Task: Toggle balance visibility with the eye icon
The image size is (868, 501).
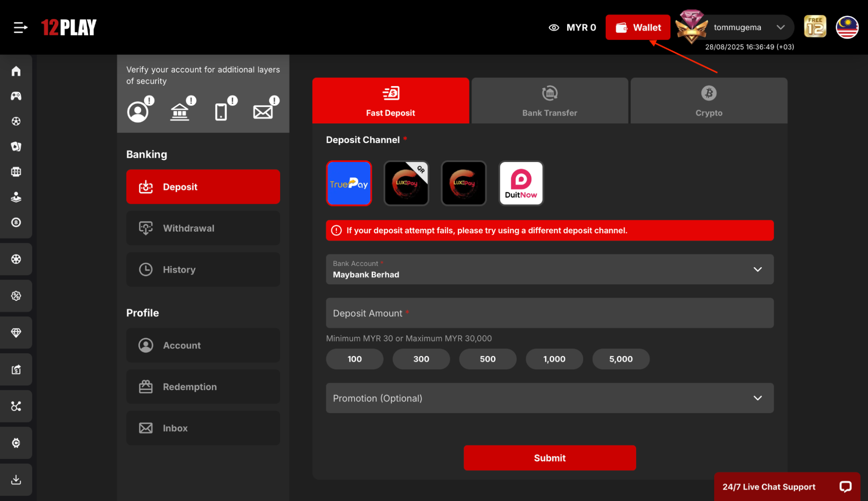Action: [554, 27]
